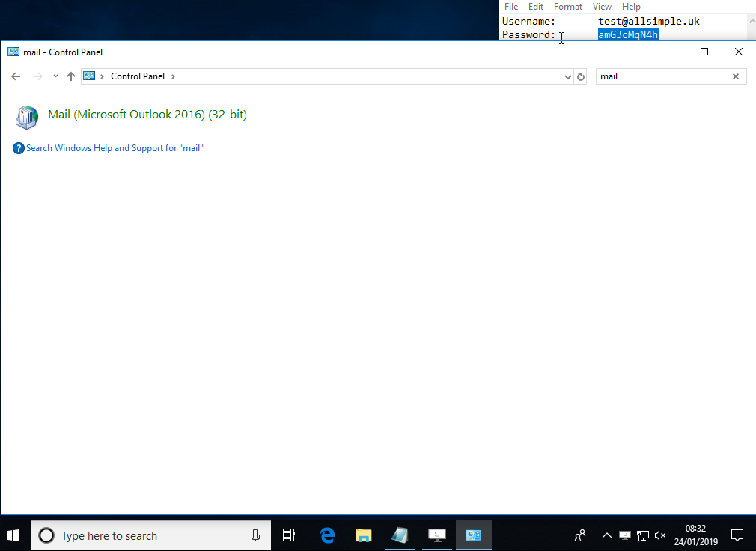This screenshot has width=756, height=551.
Task: Open Search Windows Help and Support link
Action: [x=115, y=148]
